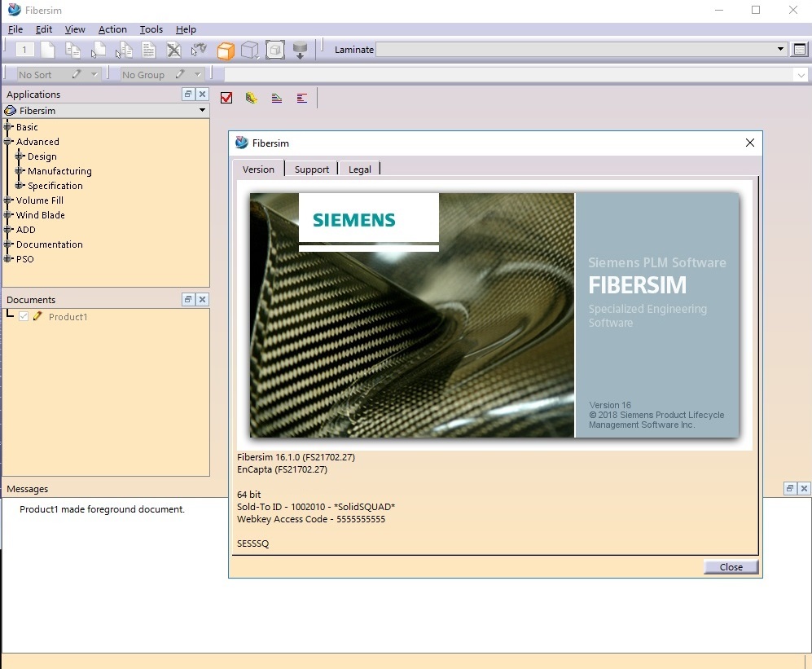Click the Fibersim splash image
The height and width of the screenshot is (669, 812).
pyautogui.click(x=494, y=315)
